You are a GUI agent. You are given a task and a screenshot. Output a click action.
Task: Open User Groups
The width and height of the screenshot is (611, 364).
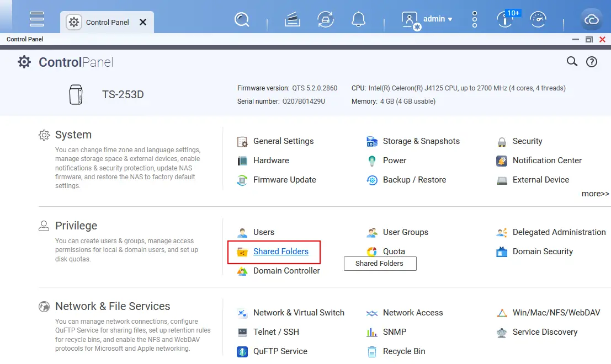tap(397, 232)
